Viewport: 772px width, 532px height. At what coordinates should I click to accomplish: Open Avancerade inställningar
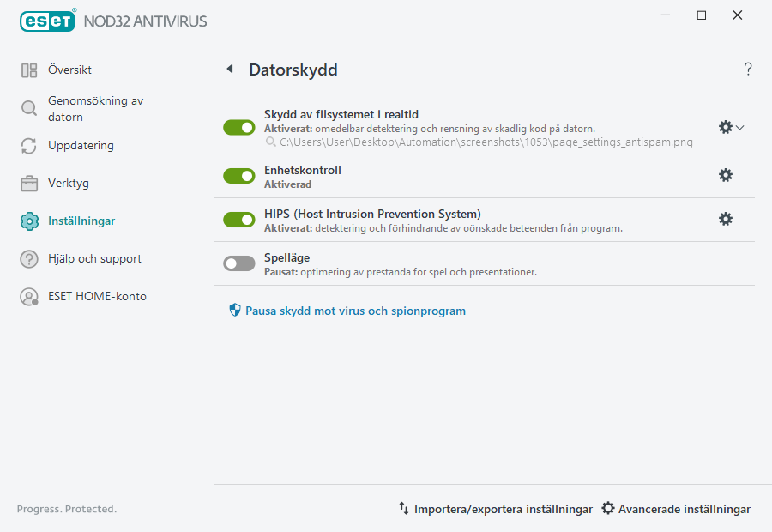point(684,508)
